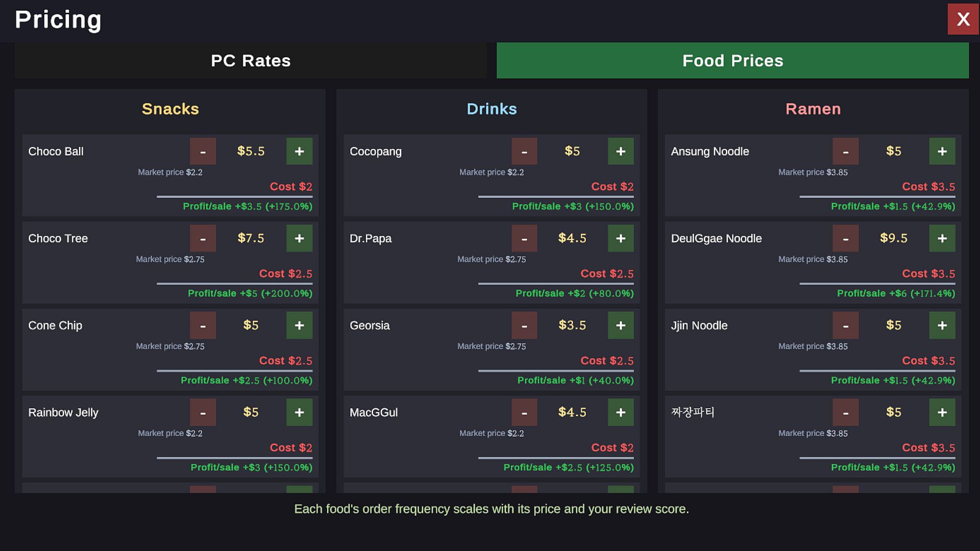Decrease Rainbow Jelly price with minus

[203, 412]
